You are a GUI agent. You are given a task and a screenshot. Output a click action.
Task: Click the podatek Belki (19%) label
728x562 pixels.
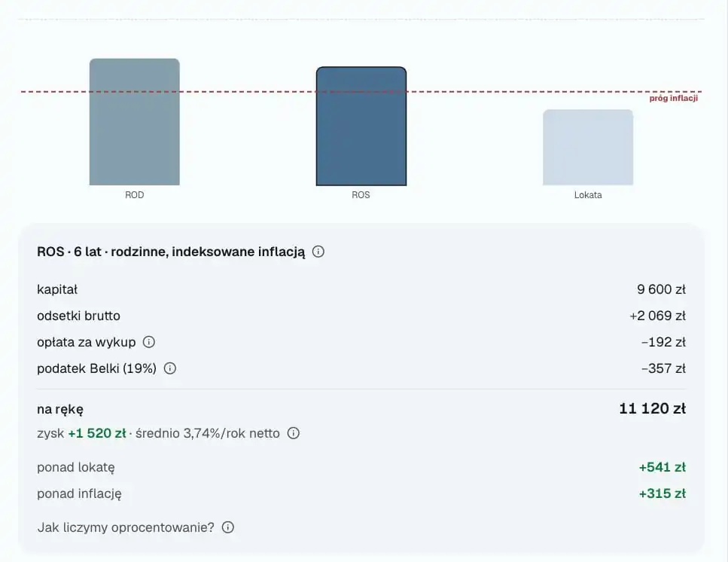(x=96, y=369)
